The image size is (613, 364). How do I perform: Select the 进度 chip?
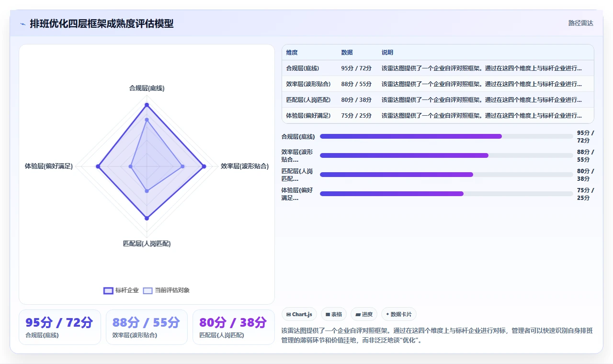pos(364,314)
